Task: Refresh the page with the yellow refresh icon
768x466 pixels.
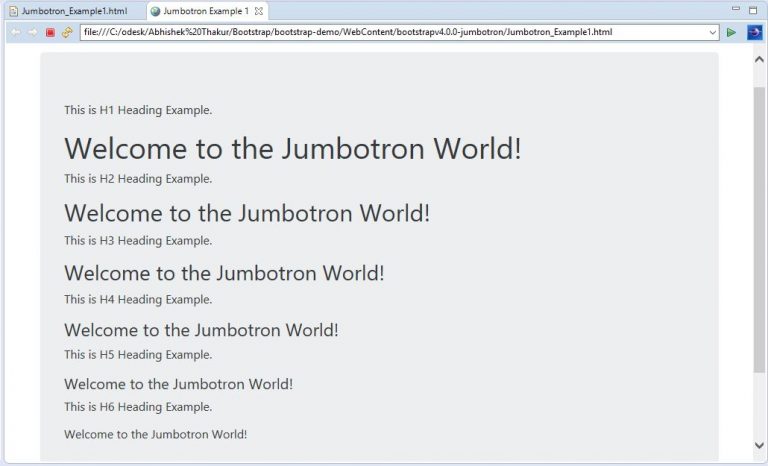Action: [67, 32]
